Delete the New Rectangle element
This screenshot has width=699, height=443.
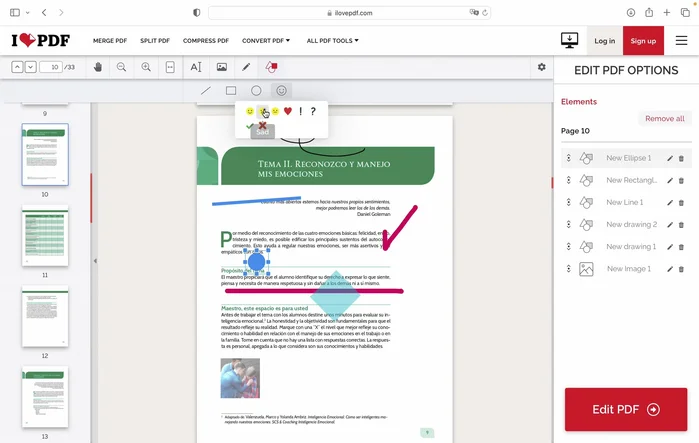click(681, 180)
